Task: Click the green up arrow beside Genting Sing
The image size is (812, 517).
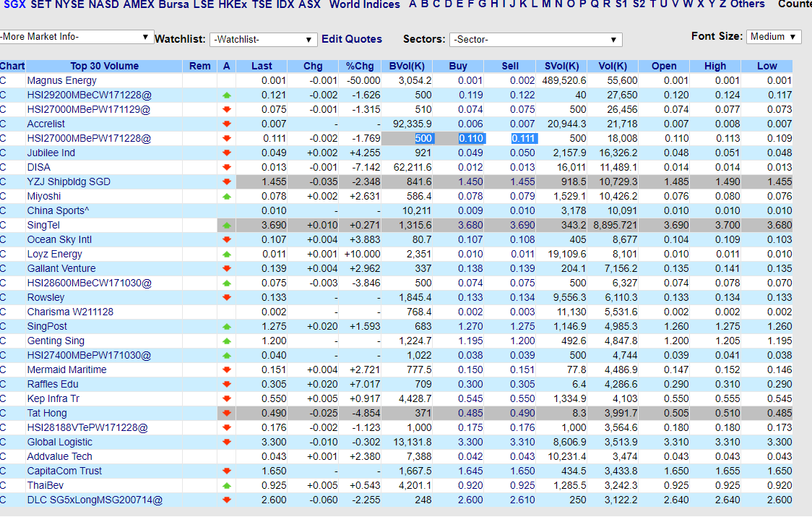Action: point(226,341)
